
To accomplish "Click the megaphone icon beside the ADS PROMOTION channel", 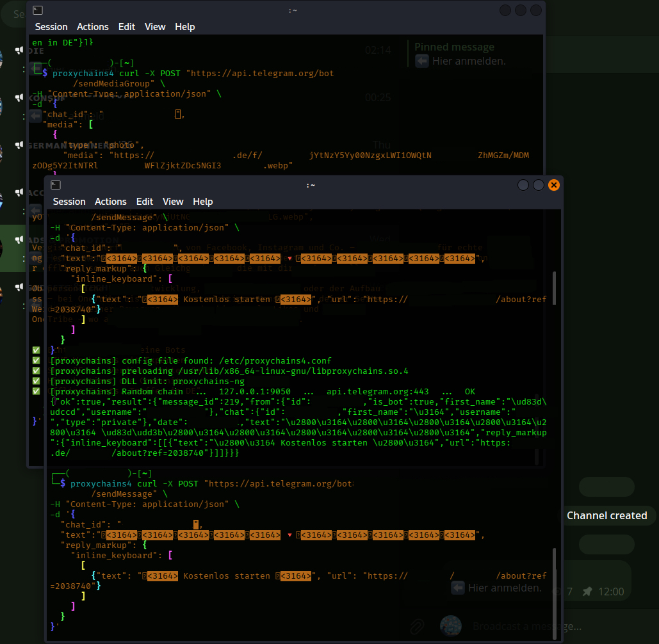I will click(19, 239).
